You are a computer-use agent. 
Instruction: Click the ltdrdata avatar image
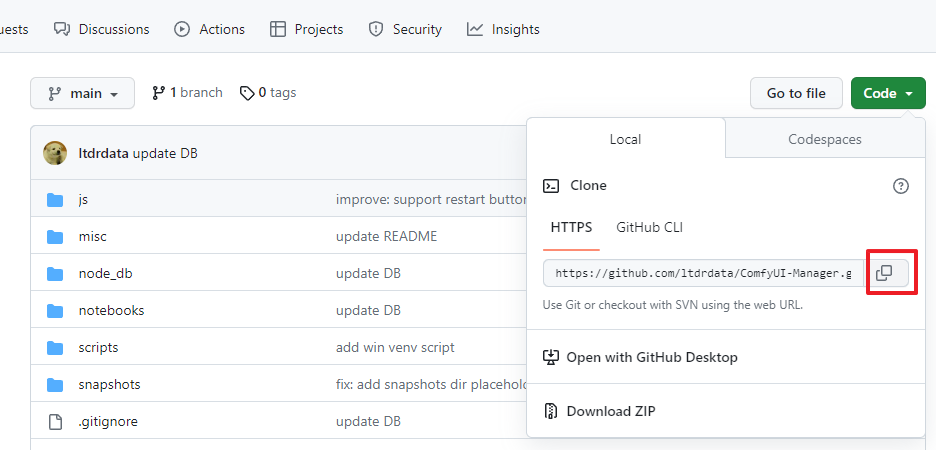[55, 153]
